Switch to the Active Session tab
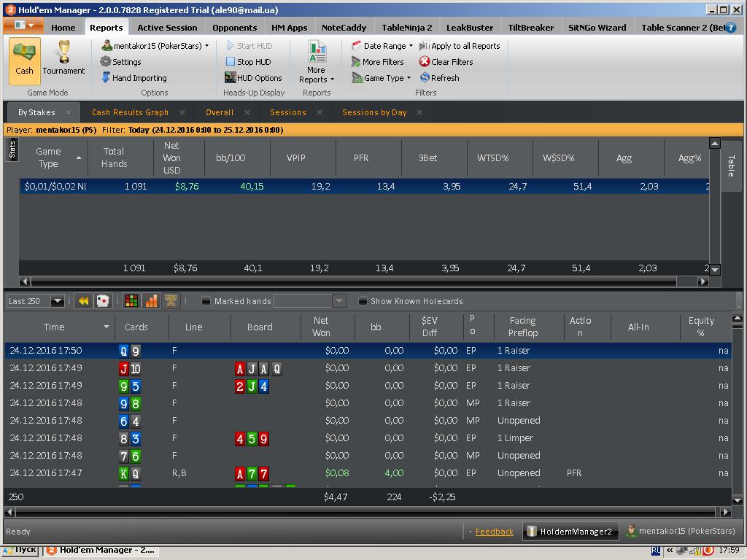The height and width of the screenshot is (560, 747). coord(167,28)
